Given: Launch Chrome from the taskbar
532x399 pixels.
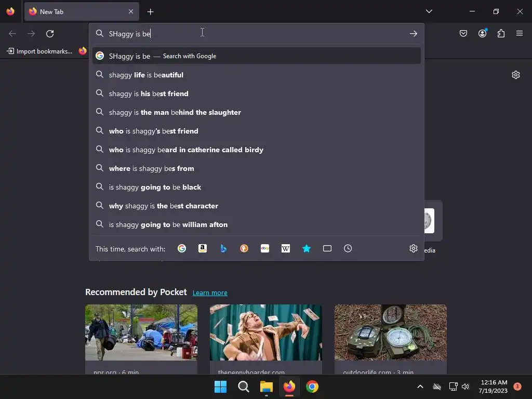Looking at the screenshot, I should [x=312, y=387].
